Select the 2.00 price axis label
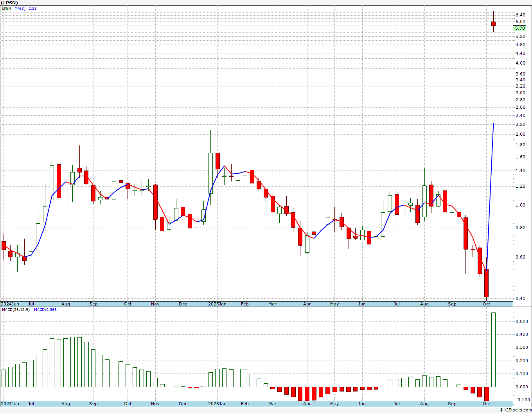 click(520, 134)
